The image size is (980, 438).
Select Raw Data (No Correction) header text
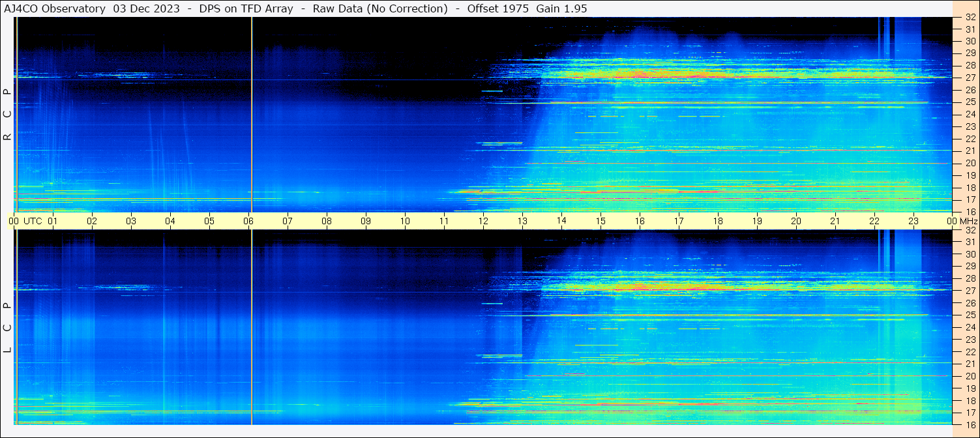[380, 8]
